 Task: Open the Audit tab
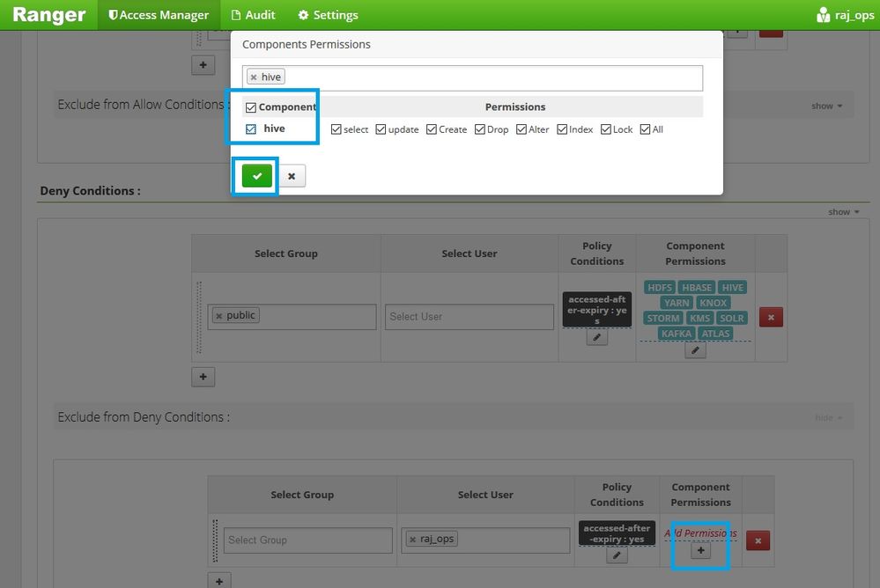click(x=254, y=15)
